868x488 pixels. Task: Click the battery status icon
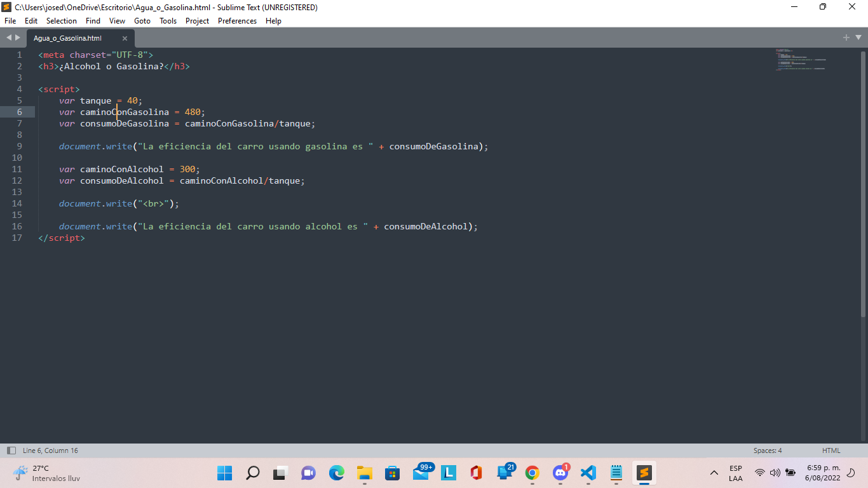point(790,473)
